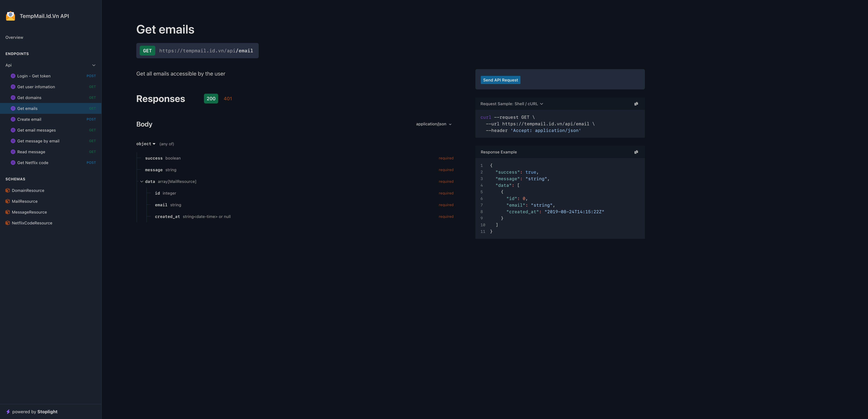Click the ENDPOINTS section heading

17,54
